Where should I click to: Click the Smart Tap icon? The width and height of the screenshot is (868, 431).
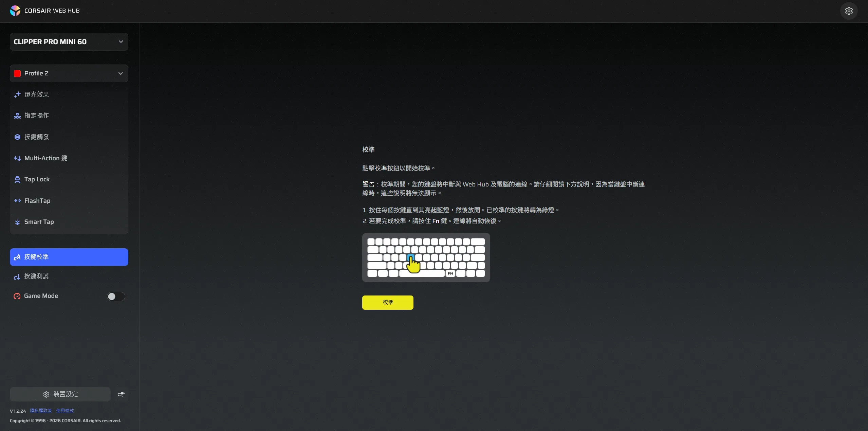(17, 222)
